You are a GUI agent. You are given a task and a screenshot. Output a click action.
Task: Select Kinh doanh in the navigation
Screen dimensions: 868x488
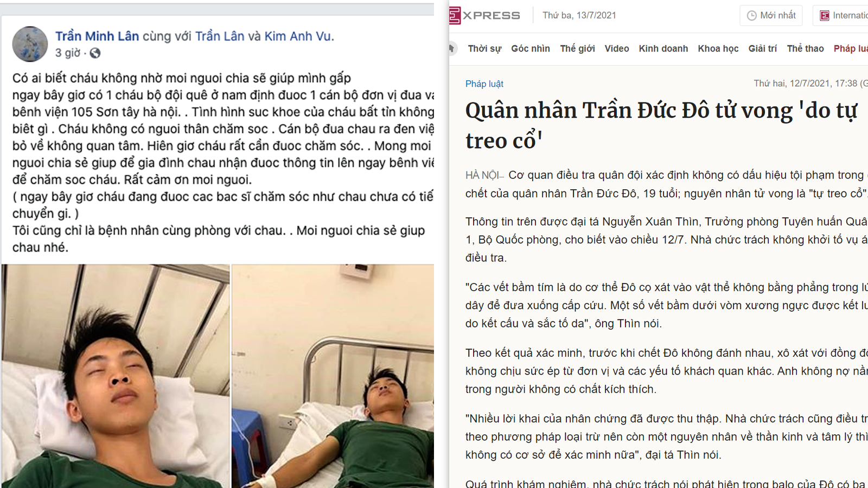[x=663, y=48]
